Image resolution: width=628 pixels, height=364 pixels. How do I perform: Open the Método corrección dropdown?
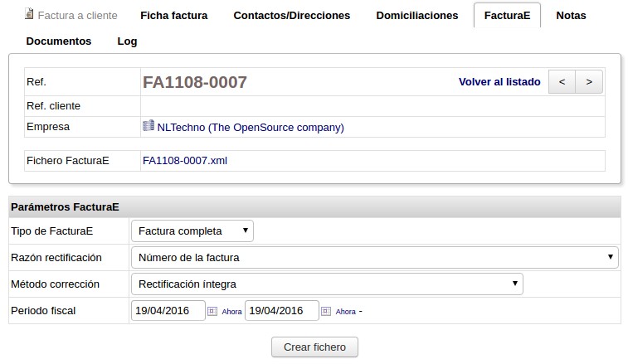(327, 284)
